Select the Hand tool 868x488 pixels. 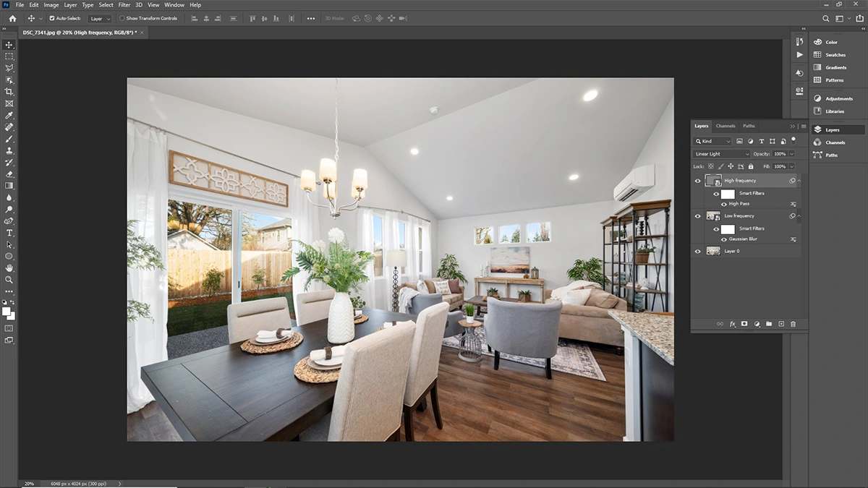click(x=9, y=267)
